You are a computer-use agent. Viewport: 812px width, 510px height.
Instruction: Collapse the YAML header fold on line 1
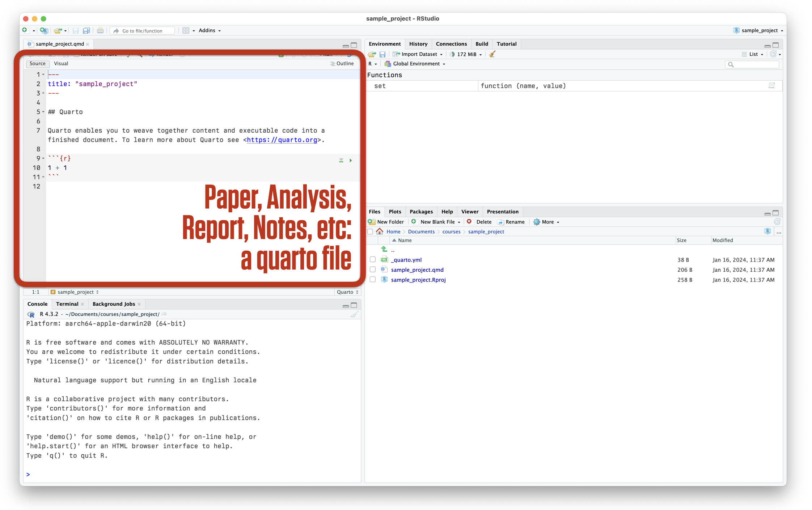[43, 75]
